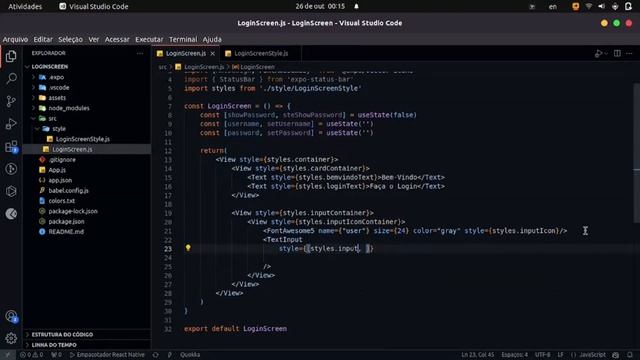Close the LoginScreen.js tab
Screen dimensions: 640x360
coord(213,53)
